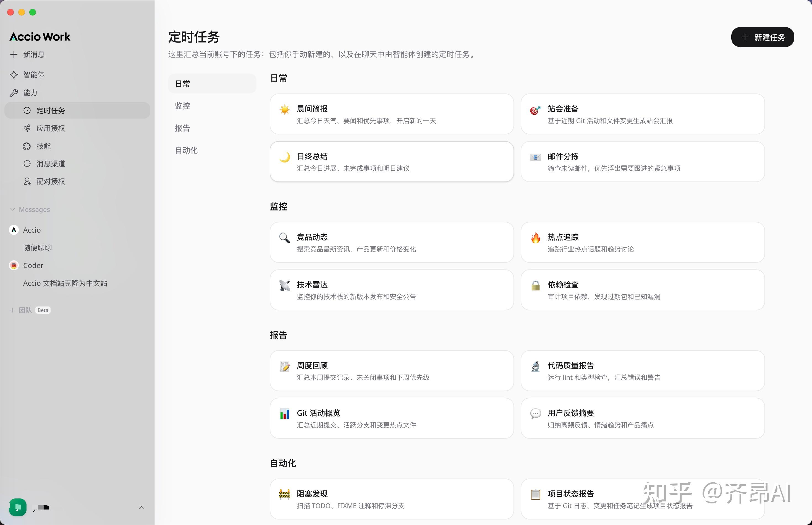Image resolution: width=812 pixels, height=525 pixels.
Task: Click the wrench icon beside 能力
Action: tap(14, 93)
